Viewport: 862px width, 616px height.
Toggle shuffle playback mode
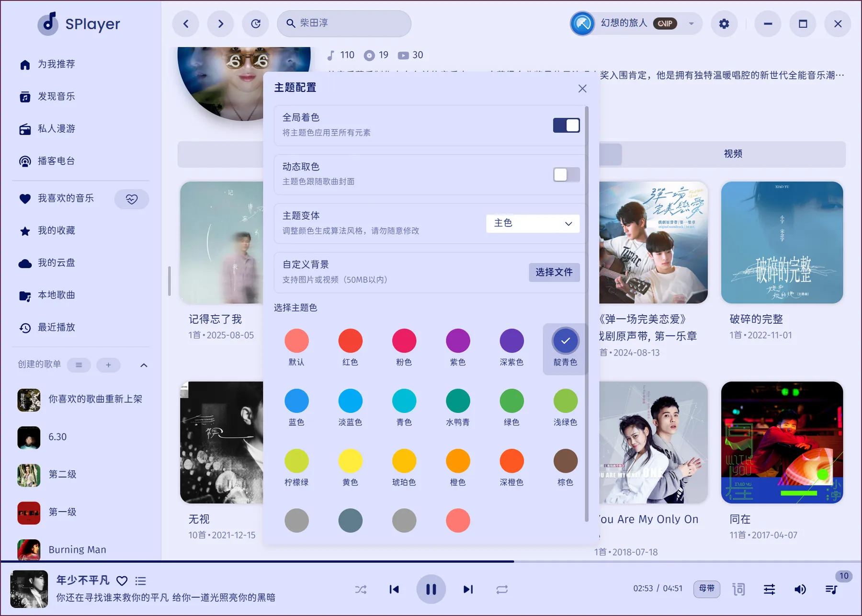[x=361, y=589]
